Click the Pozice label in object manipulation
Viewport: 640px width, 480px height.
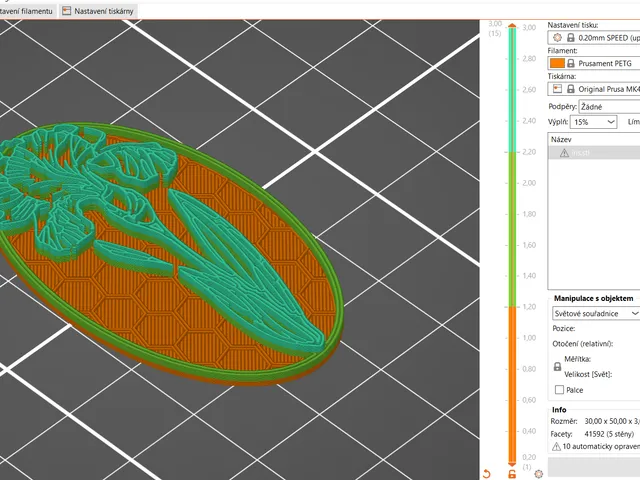tap(563, 329)
